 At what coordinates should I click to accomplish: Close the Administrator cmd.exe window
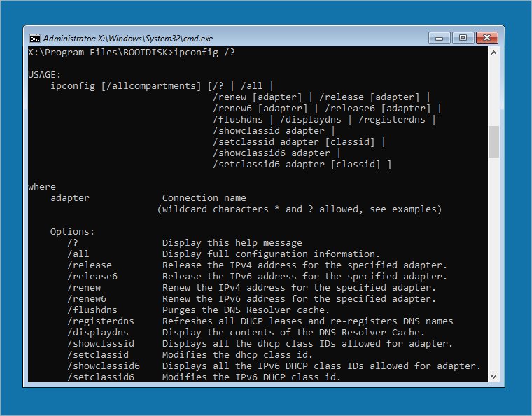pos(487,38)
